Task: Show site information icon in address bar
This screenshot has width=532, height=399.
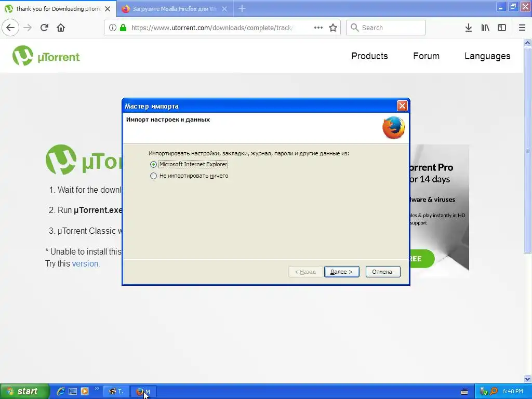Action: [x=112, y=28]
